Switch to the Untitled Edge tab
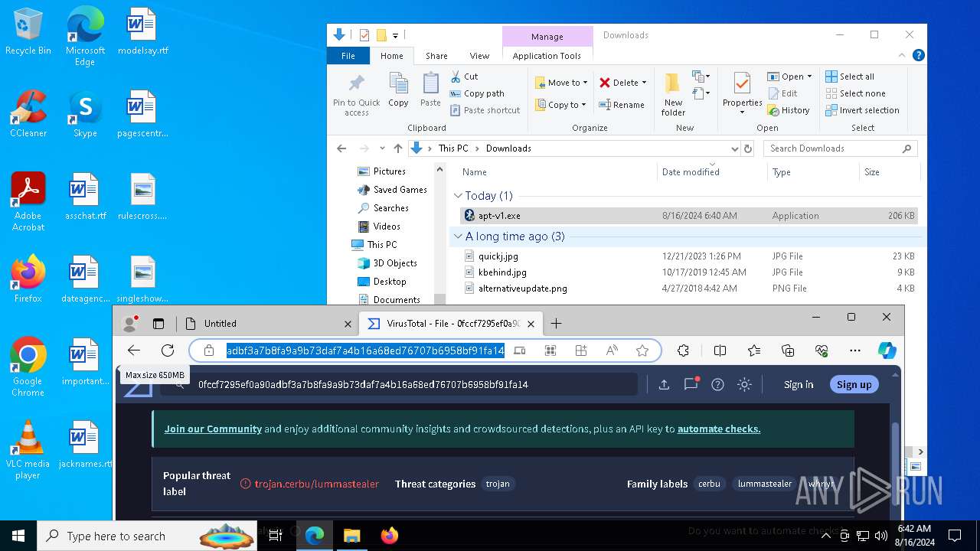 pos(269,324)
